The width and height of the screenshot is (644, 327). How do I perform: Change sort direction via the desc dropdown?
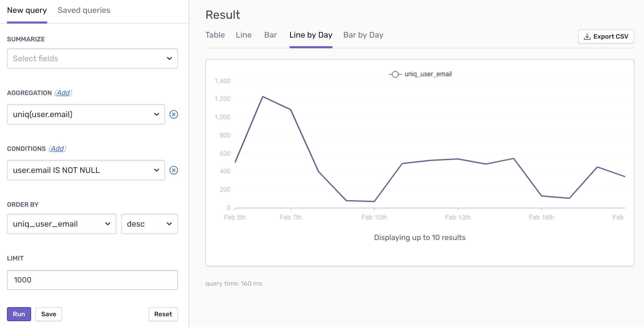click(149, 224)
